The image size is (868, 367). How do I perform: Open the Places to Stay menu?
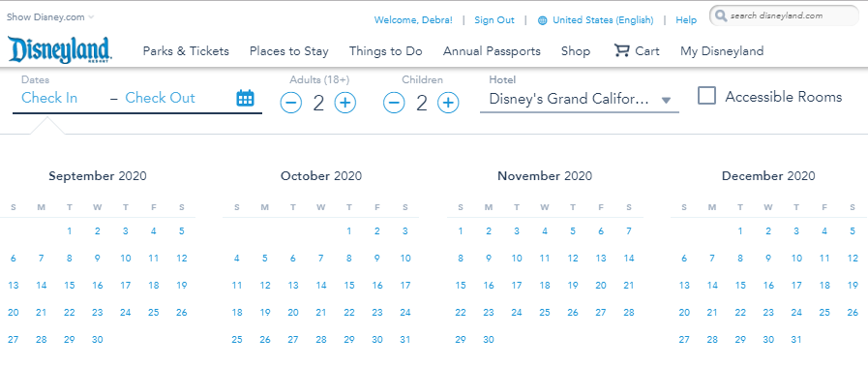[x=289, y=51]
